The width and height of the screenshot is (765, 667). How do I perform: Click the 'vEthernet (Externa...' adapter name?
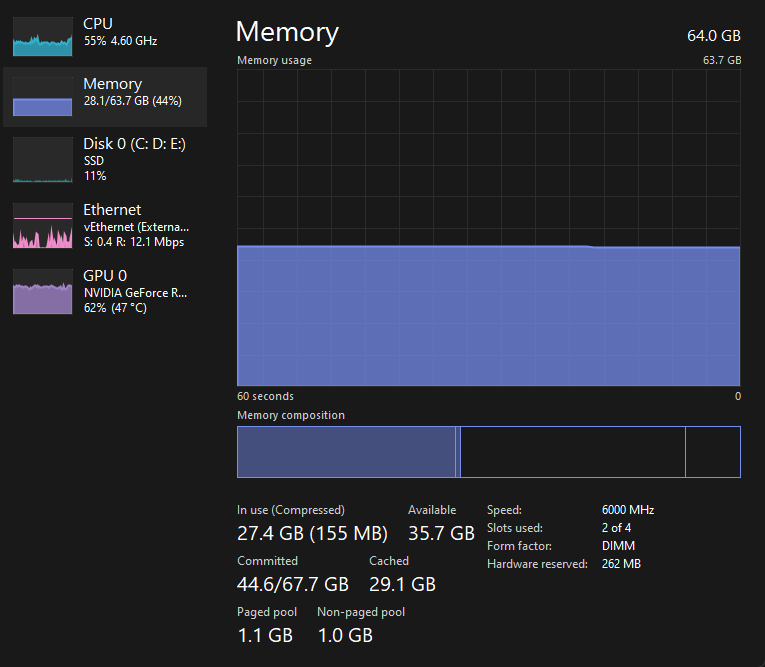136,227
